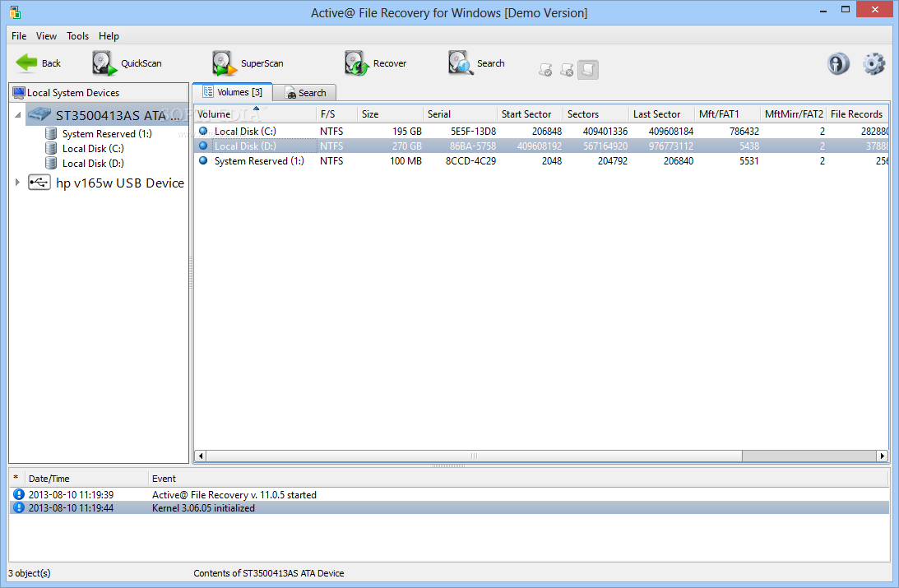The image size is (899, 588).
Task: Click the hp v165w USB device icon
Action: pos(39,183)
